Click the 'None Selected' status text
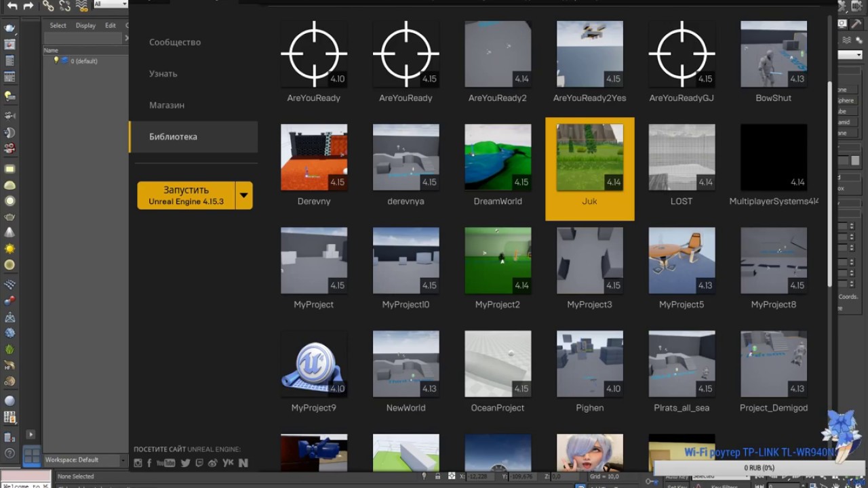The width and height of the screenshot is (868, 488). (x=76, y=476)
